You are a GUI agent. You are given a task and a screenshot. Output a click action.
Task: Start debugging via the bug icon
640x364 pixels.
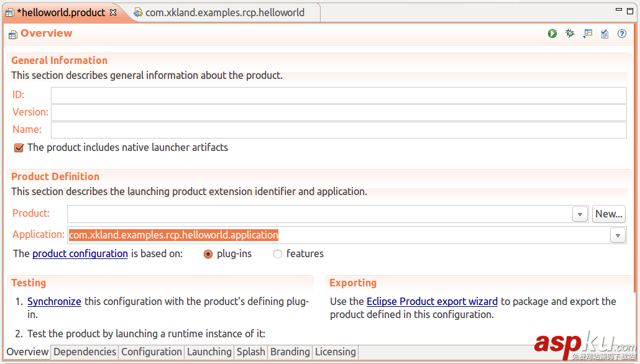[x=570, y=34]
